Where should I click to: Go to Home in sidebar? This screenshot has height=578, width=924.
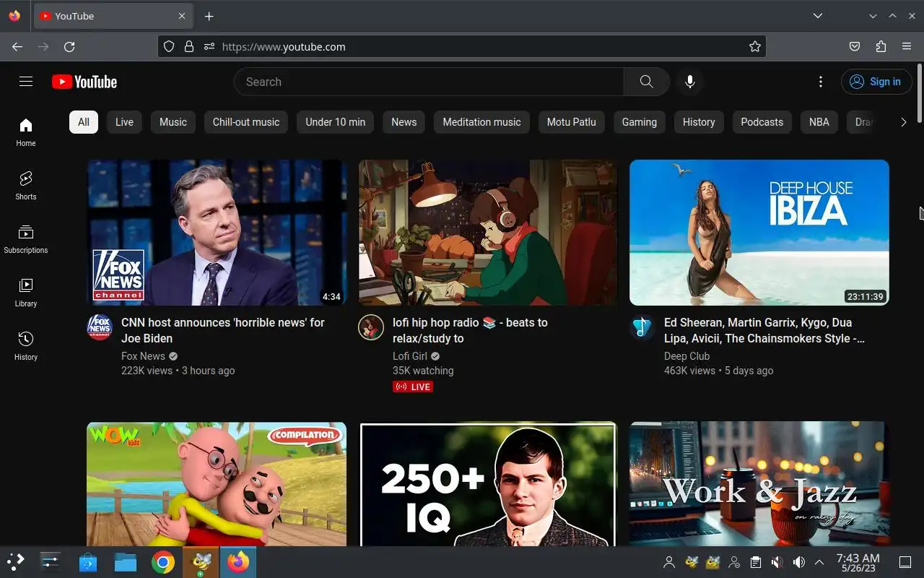26,132
